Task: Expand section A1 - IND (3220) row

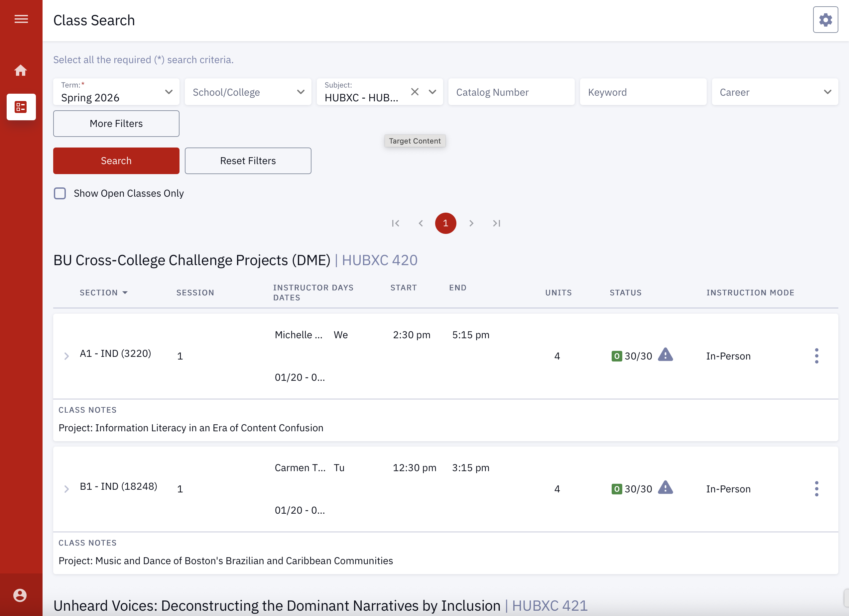Action: tap(66, 356)
